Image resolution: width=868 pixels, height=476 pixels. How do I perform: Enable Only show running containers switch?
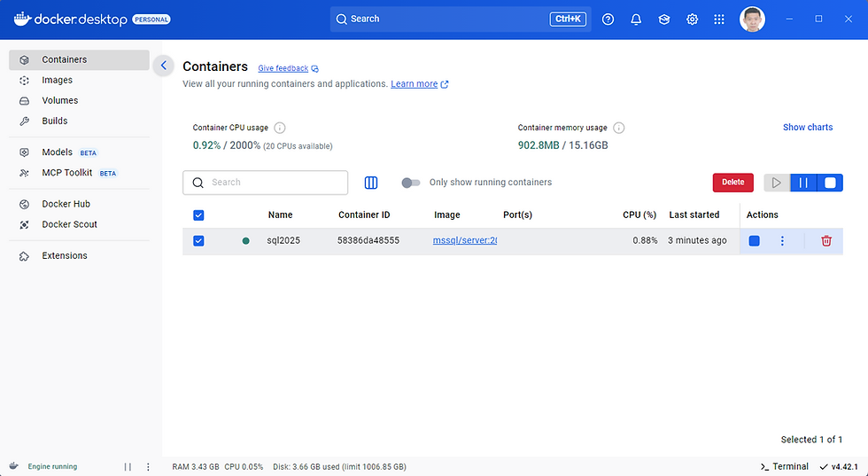point(411,183)
